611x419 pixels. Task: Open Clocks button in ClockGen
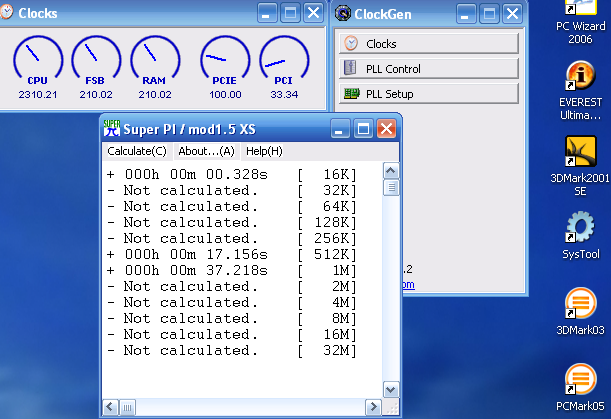coord(429,44)
